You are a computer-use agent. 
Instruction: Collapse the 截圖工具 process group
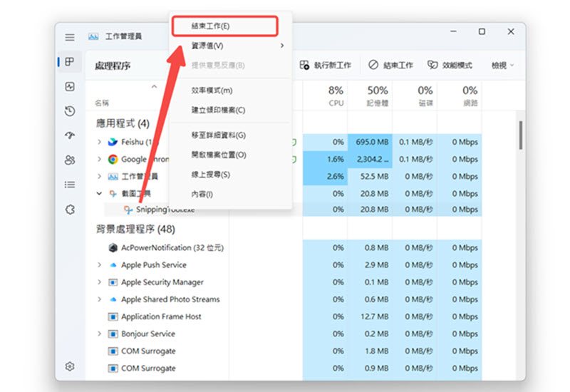[x=99, y=193]
